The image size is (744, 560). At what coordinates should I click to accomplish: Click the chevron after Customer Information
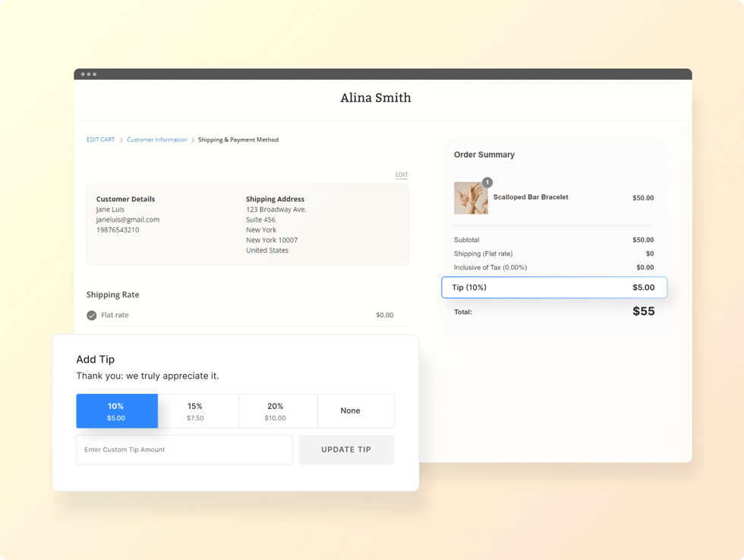[193, 140]
